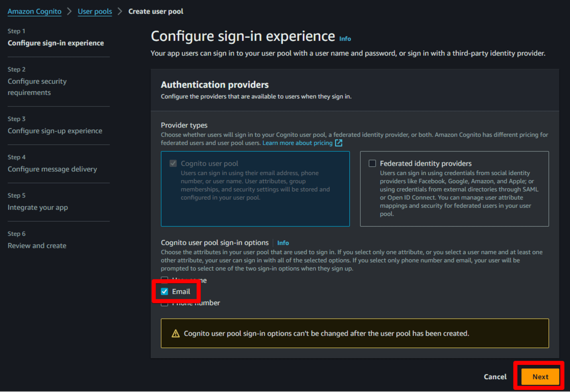This screenshot has height=392, width=570.
Task: Click the orange Next button
Action: (540, 377)
